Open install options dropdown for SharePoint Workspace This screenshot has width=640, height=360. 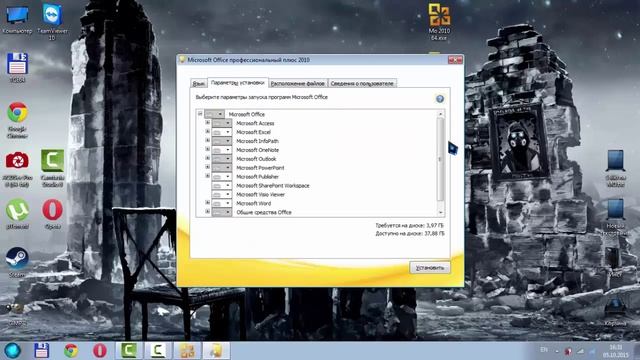tap(222, 186)
